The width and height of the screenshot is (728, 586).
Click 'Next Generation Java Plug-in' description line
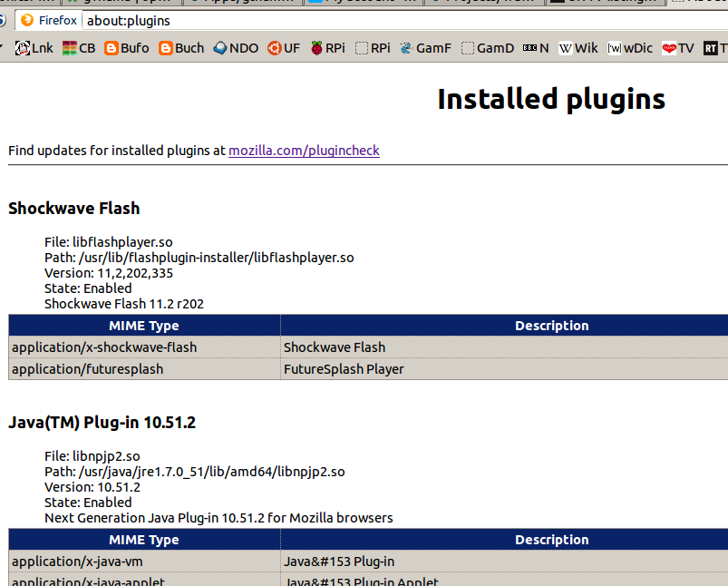(218, 518)
